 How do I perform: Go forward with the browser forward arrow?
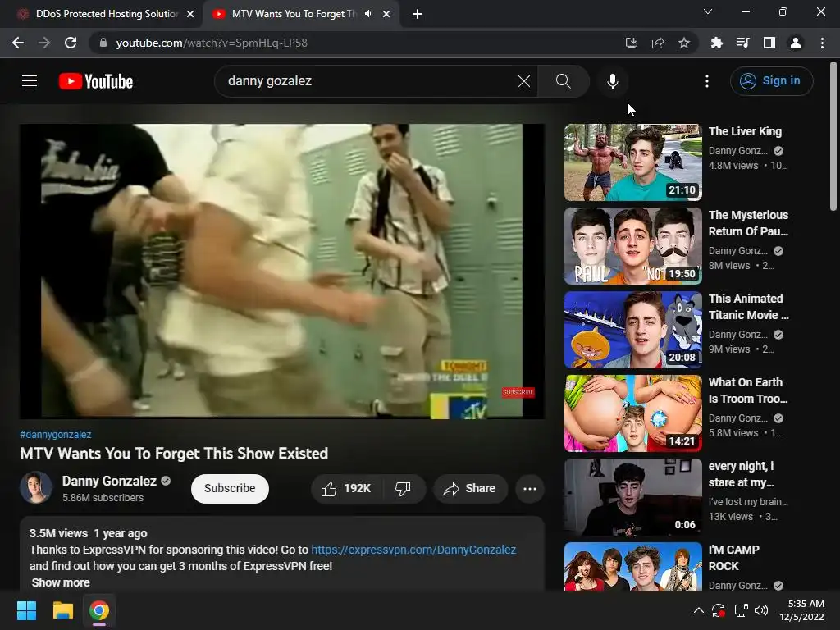click(44, 43)
